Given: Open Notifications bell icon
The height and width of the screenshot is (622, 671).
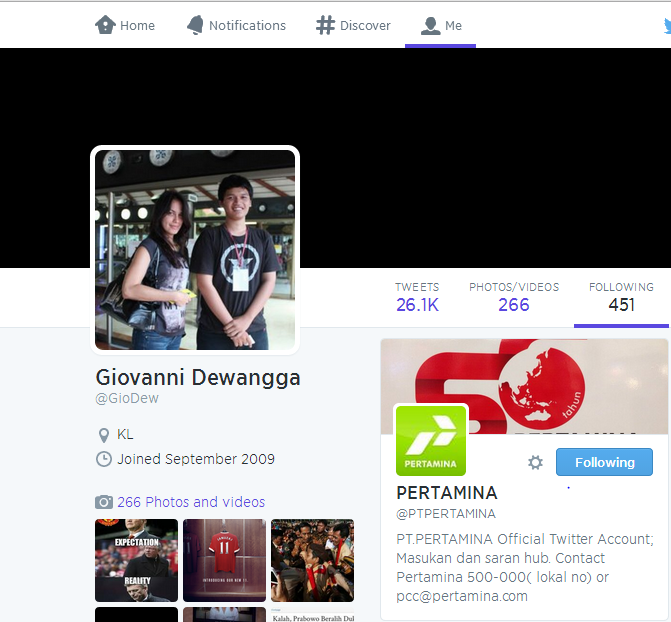Looking at the screenshot, I should (195, 25).
